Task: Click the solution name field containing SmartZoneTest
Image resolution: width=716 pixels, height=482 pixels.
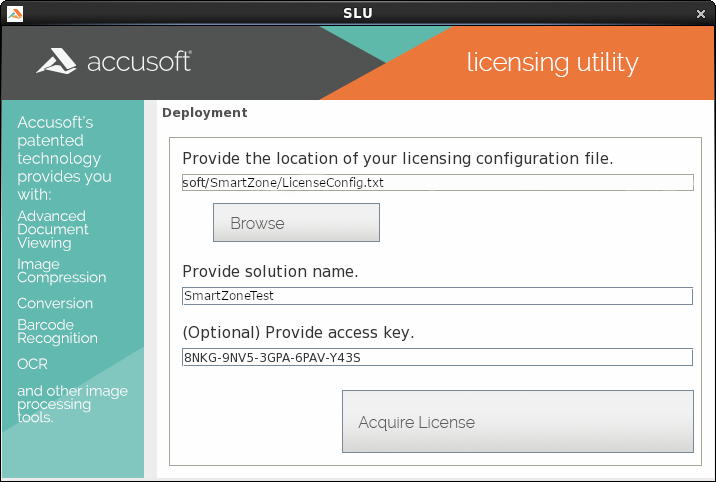Action: tap(437, 296)
